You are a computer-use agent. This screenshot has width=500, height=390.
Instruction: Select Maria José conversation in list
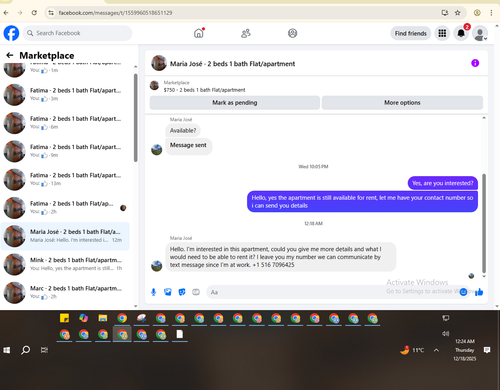point(65,236)
